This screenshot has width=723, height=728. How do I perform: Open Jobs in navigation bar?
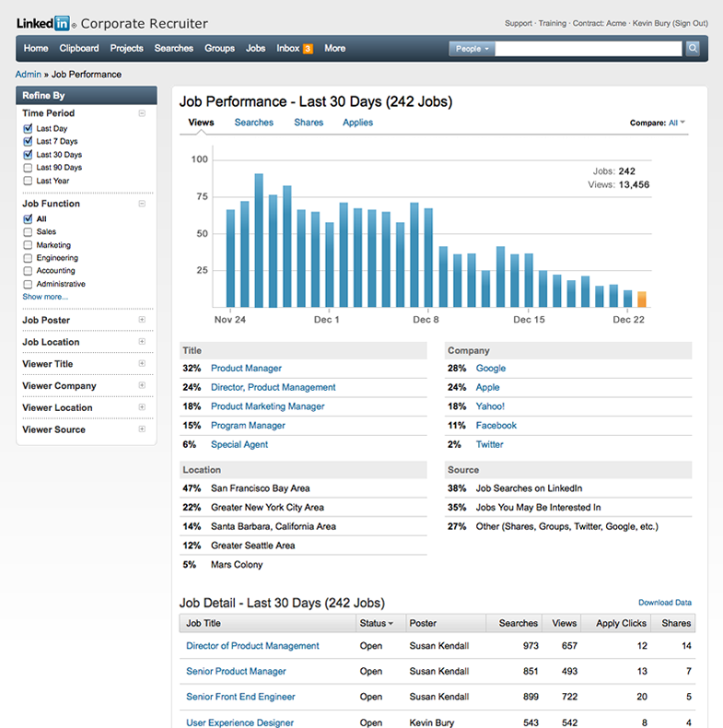point(256,48)
